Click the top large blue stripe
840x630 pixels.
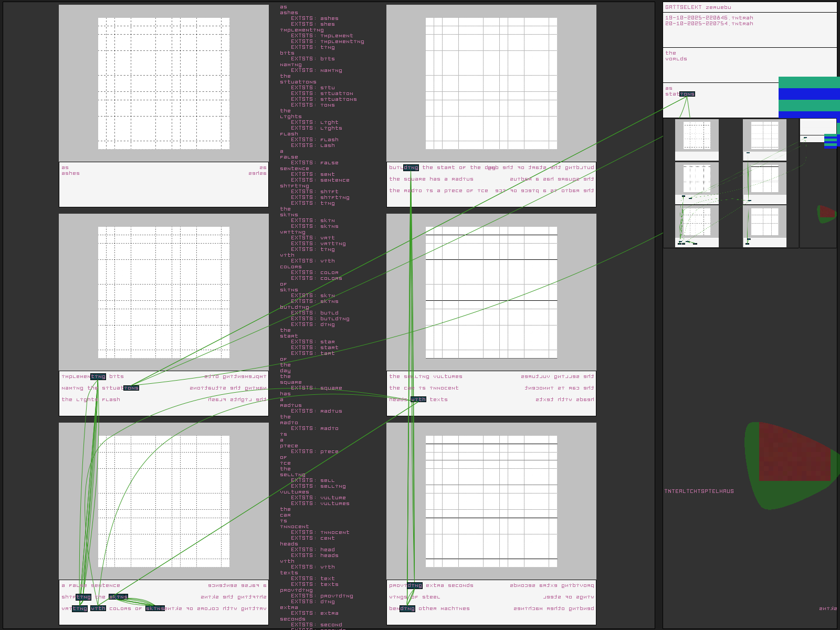click(809, 94)
